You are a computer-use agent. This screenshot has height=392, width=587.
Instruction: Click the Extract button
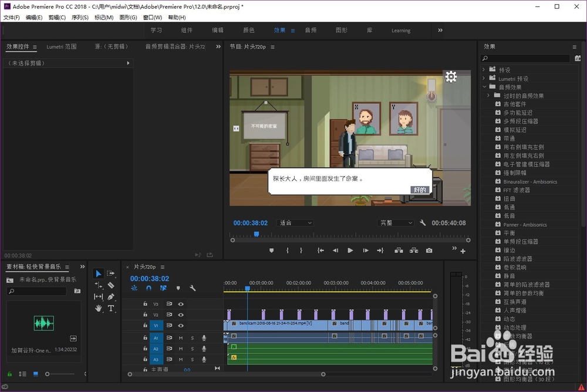click(x=414, y=251)
